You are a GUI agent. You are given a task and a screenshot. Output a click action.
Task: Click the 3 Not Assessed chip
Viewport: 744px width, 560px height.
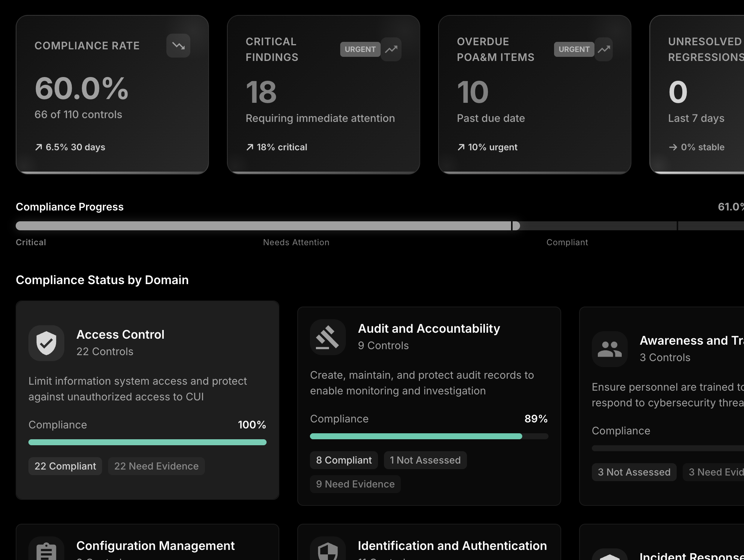point(634,472)
